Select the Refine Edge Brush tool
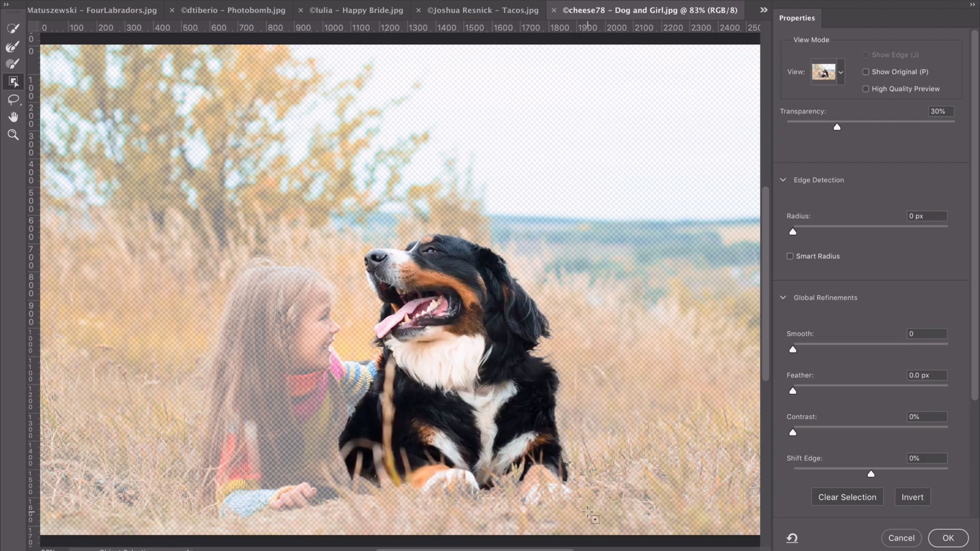The image size is (980, 551). point(13,46)
